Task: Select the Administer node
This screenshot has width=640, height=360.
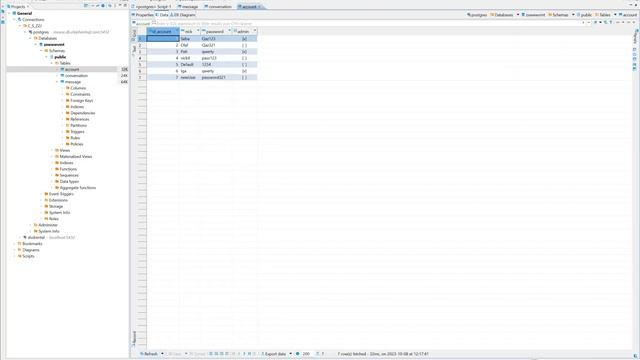Action: [48, 225]
